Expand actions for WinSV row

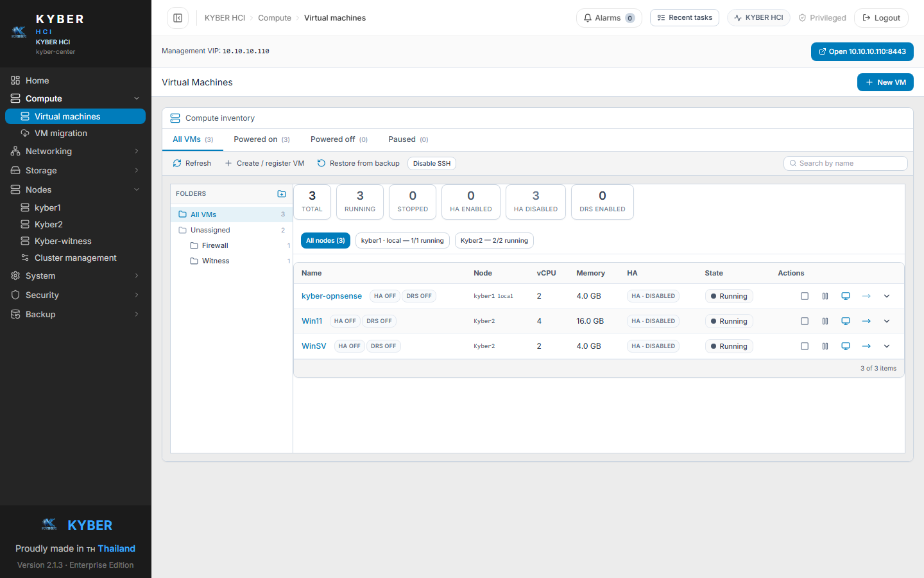pos(887,346)
